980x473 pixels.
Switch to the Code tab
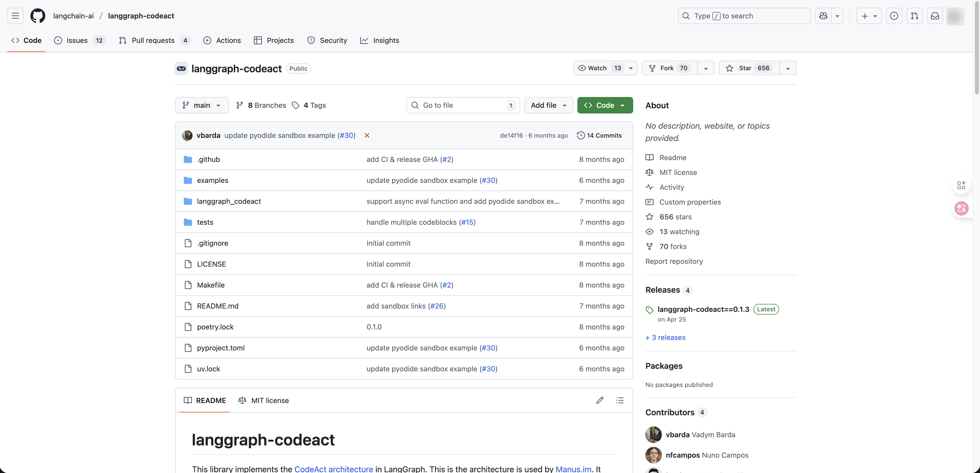tap(26, 40)
